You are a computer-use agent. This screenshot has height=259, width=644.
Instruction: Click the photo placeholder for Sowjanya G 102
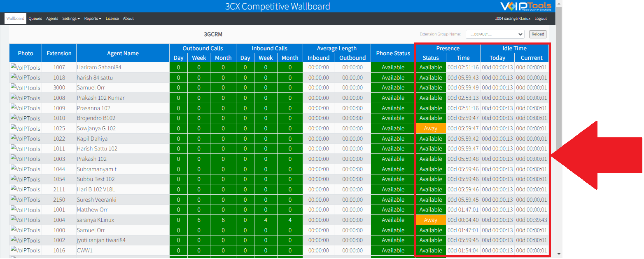coord(26,128)
